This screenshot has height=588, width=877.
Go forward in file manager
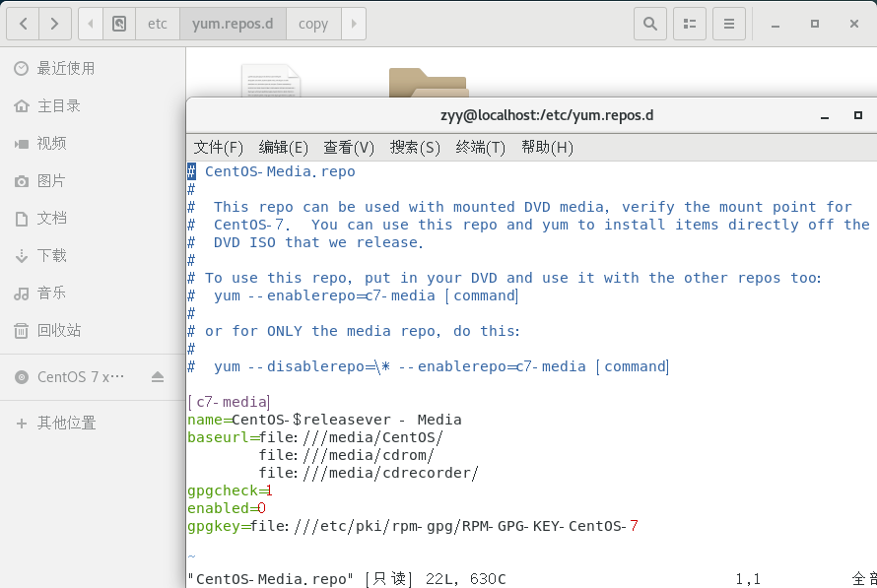coord(55,24)
